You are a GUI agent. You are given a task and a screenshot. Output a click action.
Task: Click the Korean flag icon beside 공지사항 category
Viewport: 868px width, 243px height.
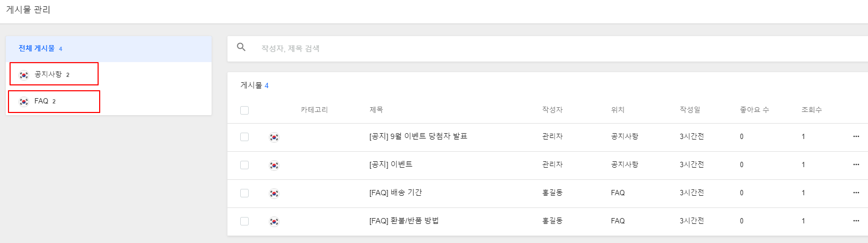coord(24,75)
